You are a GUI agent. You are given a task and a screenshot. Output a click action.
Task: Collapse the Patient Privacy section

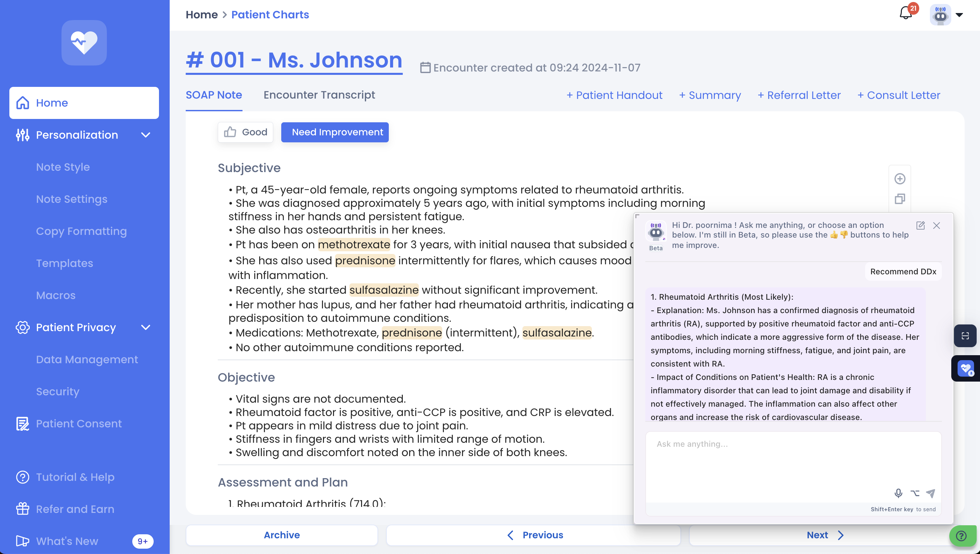click(146, 327)
